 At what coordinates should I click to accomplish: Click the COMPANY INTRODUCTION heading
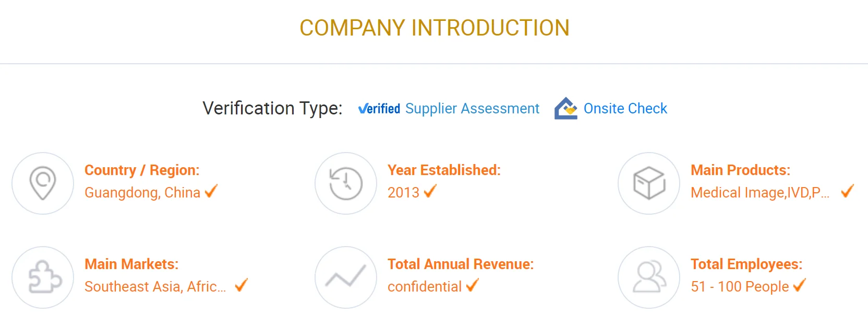(x=434, y=28)
